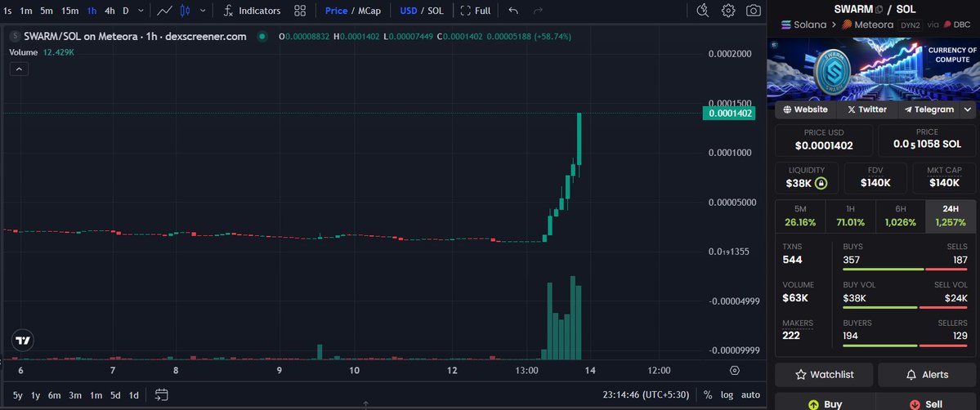Select the 24H stats tab
This screenshot has width=980, height=410.
tap(951, 216)
